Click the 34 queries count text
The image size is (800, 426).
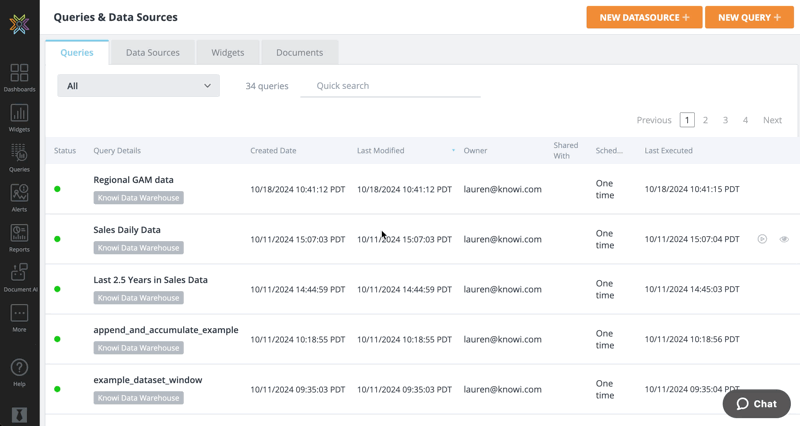267,86
